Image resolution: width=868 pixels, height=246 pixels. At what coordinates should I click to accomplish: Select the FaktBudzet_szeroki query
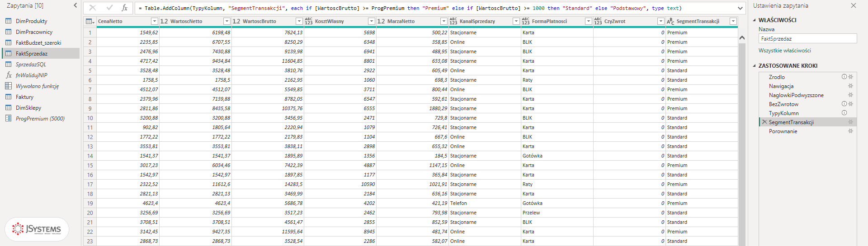41,42
